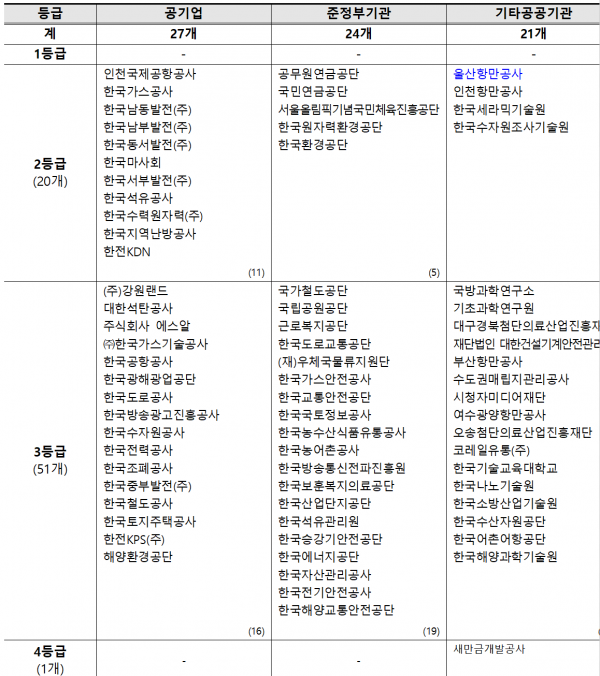This screenshot has height=676, width=600.
Task: Click the 등급 header cell
Action: (50, 13)
